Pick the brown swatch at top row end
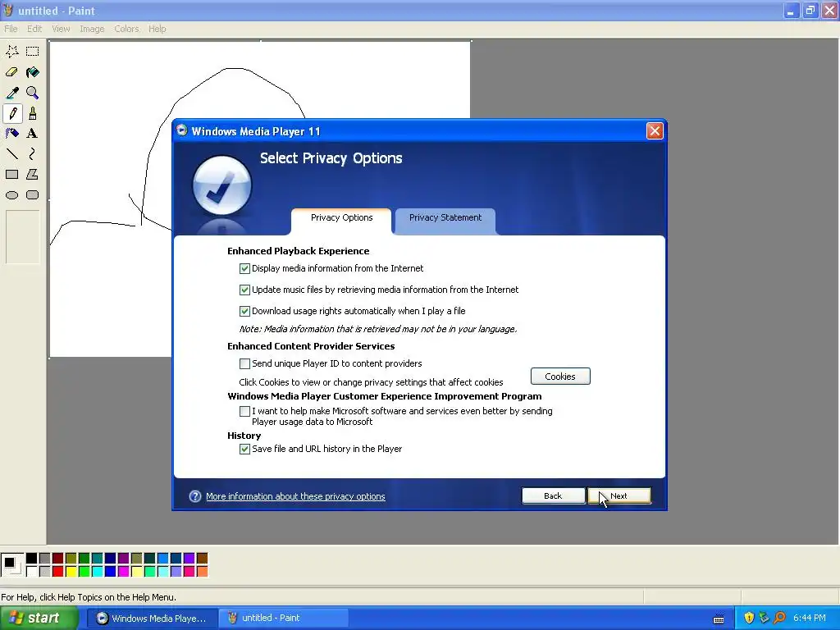 (202, 559)
